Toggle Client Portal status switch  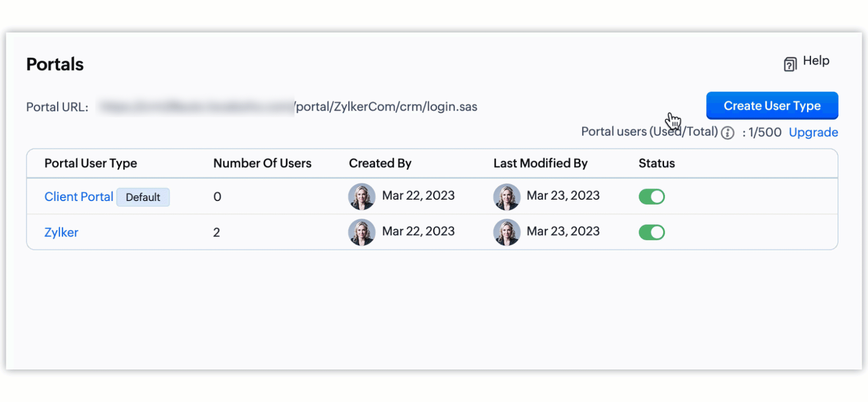click(x=651, y=196)
